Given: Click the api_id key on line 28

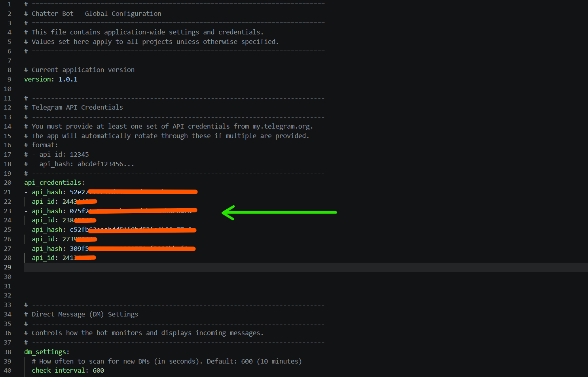Looking at the screenshot, I should (43, 258).
